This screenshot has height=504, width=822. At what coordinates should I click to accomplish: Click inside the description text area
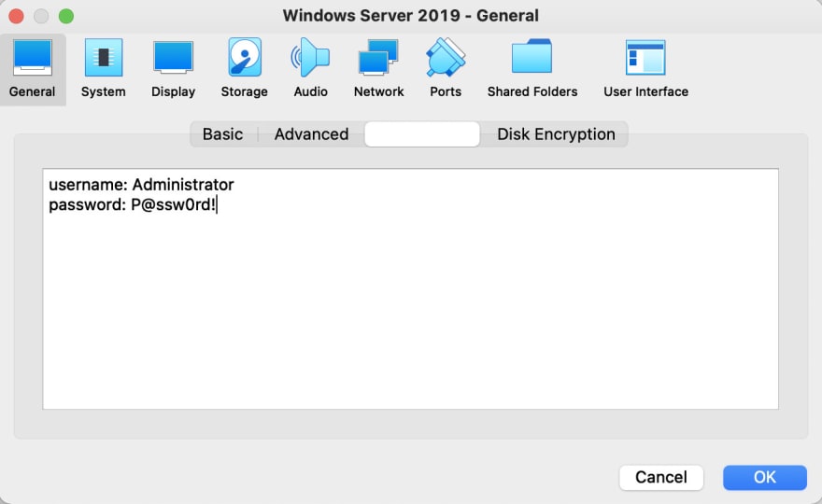[x=410, y=288]
